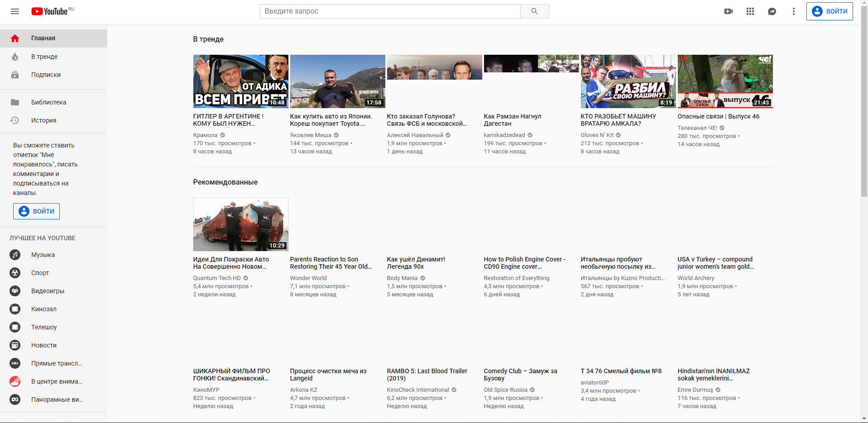The width and height of the screenshot is (868, 423).
Task: Open the Опасные связи Выпуск 46 thumbnail
Action: tap(725, 81)
